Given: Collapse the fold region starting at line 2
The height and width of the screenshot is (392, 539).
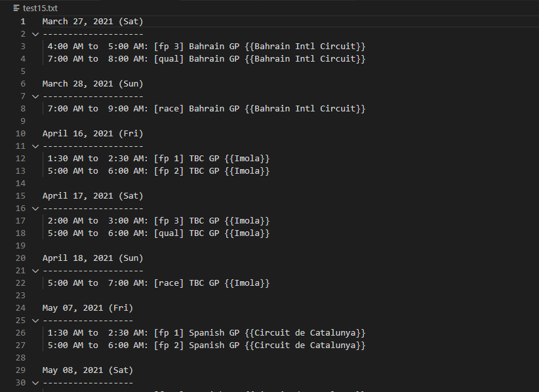Looking at the screenshot, I should 35,33.
